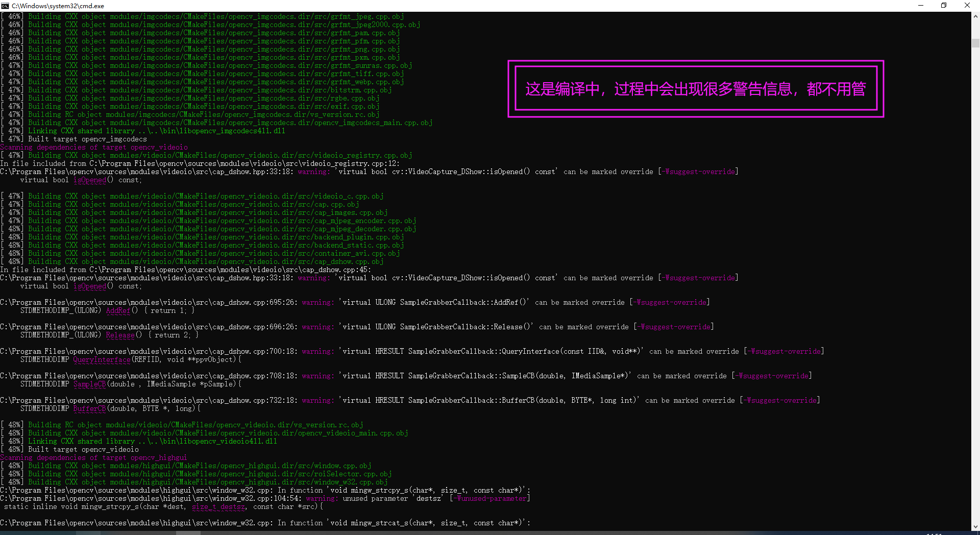Click the Wunused-parameter warning flag text
The height and width of the screenshot is (535, 980).
pyautogui.click(x=489, y=498)
